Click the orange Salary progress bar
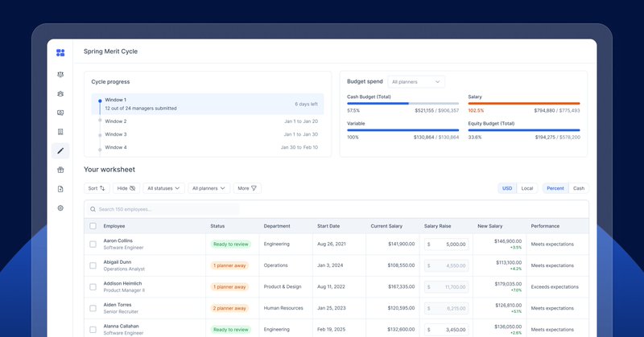 pyautogui.click(x=524, y=104)
